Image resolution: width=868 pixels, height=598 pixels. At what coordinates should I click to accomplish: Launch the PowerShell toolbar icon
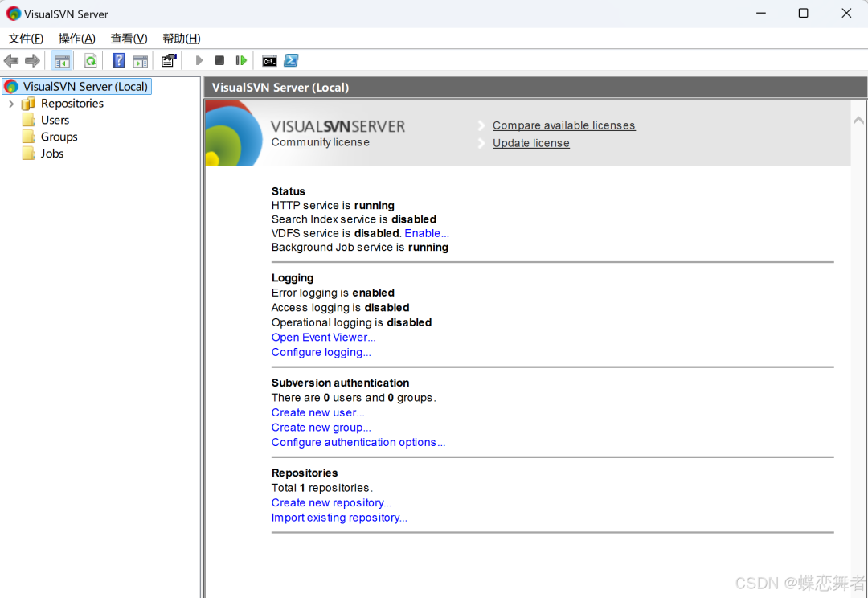pos(291,60)
